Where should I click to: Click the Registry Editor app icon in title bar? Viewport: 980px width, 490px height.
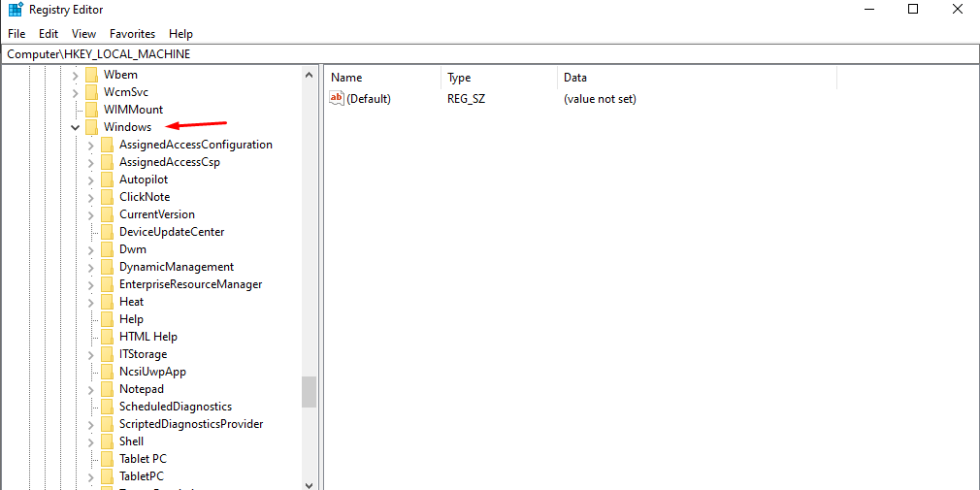click(15, 10)
